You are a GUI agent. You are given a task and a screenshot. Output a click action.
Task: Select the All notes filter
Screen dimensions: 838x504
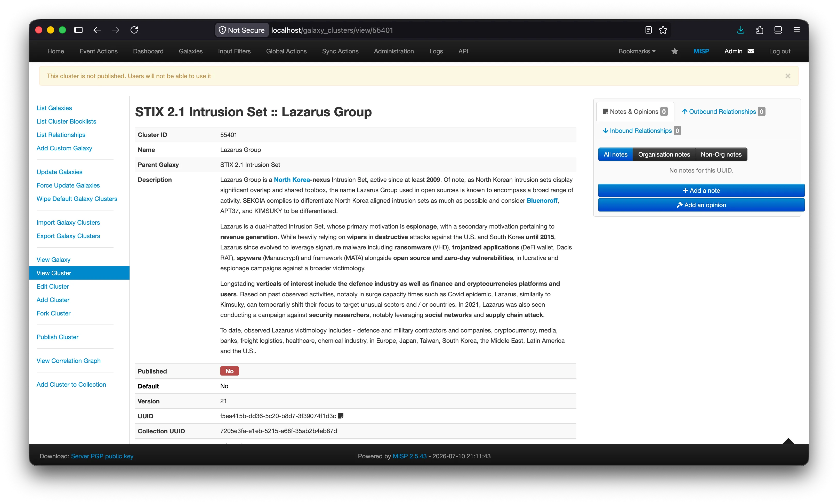[x=615, y=155]
